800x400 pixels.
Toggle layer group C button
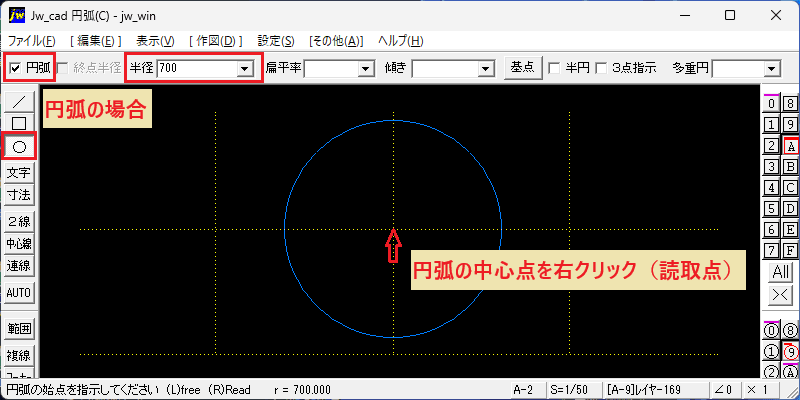click(x=790, y=188)
